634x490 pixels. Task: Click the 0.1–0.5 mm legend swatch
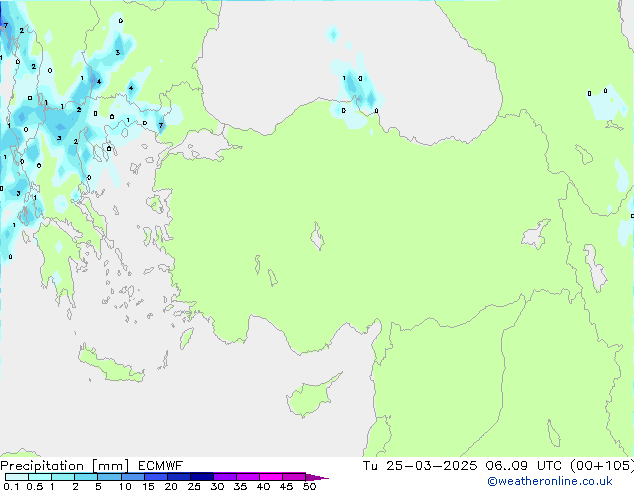click(17, 477)
